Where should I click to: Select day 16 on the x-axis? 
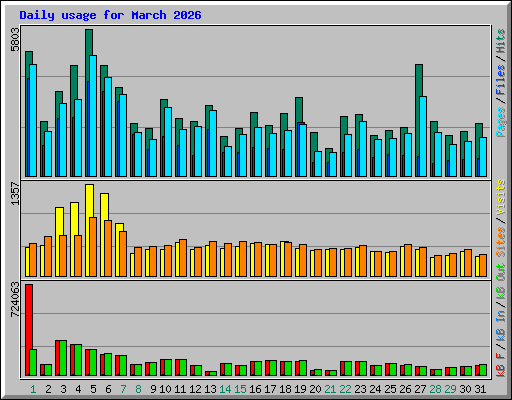[x=255, y=389]
